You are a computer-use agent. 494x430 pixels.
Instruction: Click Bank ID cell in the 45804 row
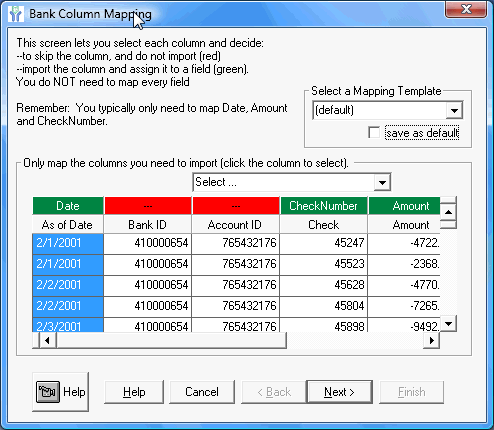(148, 307)
